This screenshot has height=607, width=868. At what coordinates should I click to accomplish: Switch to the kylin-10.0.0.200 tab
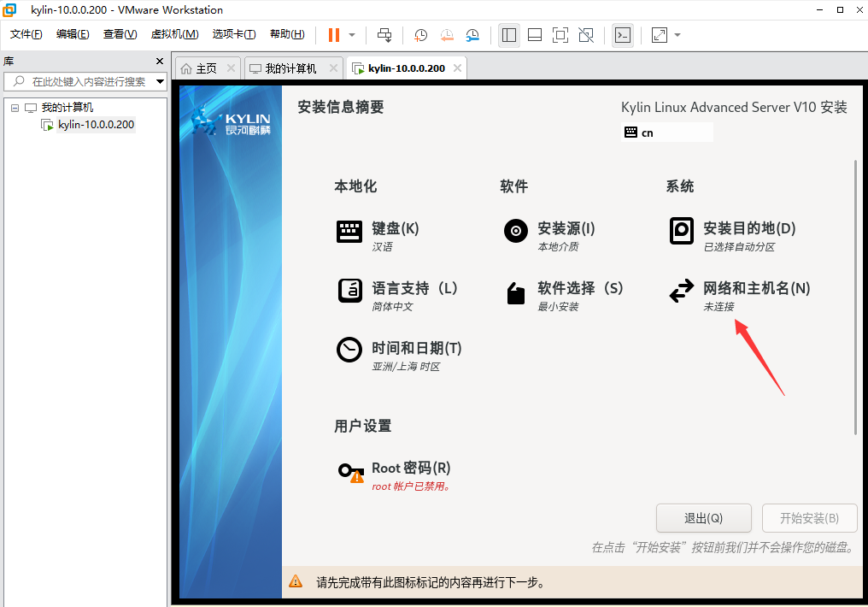pyautogui.click(x=407, y=68)
